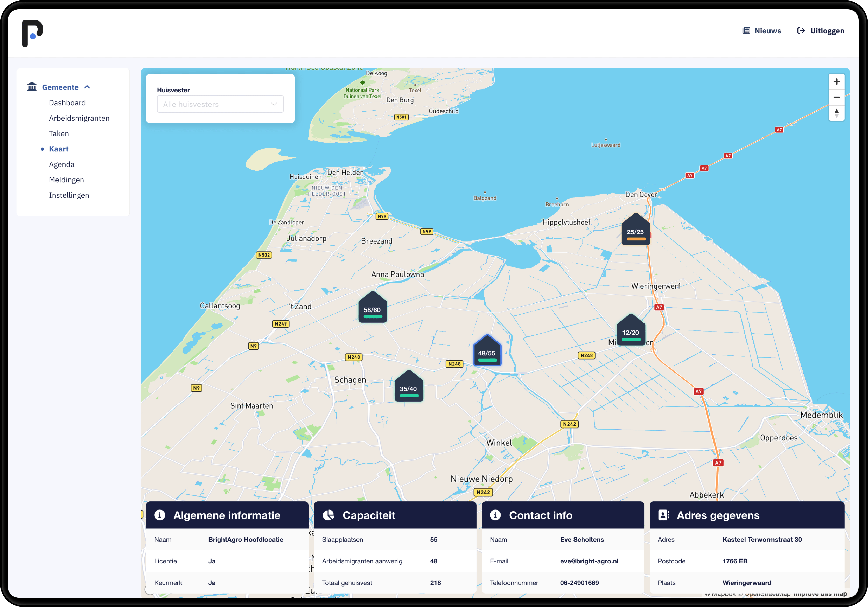Open Instellingen in sidebar

click(x=69, y=195)
